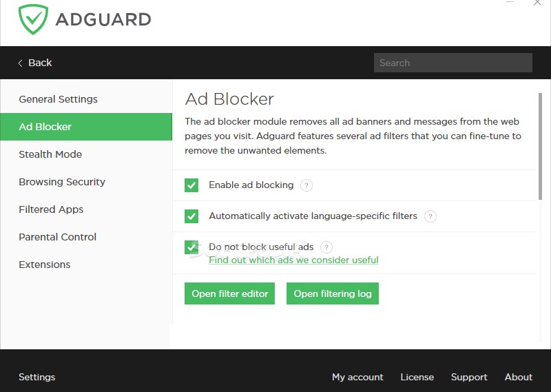Close the Adguard window
551x392 pixels.
[x=537, y=3]
